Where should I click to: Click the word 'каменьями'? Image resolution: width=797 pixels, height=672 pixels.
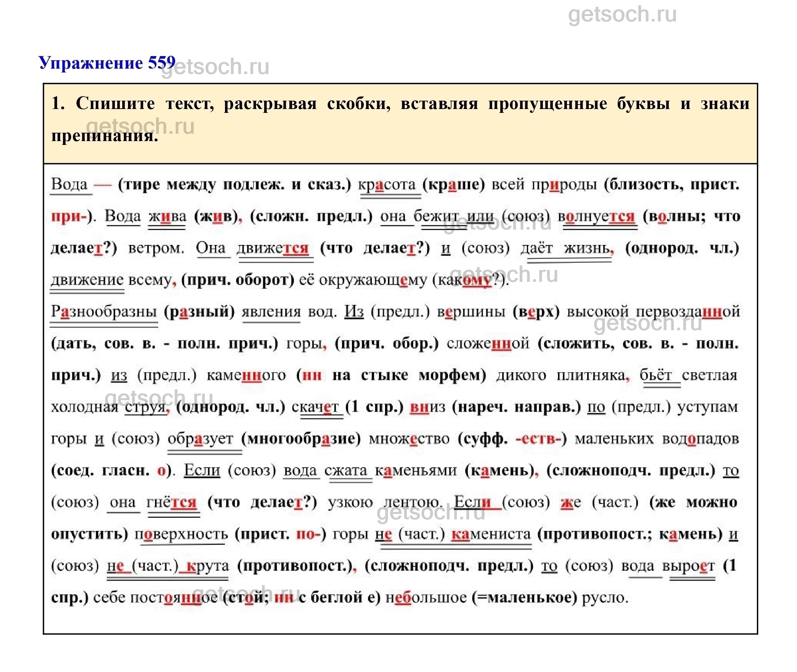[416, 471]
